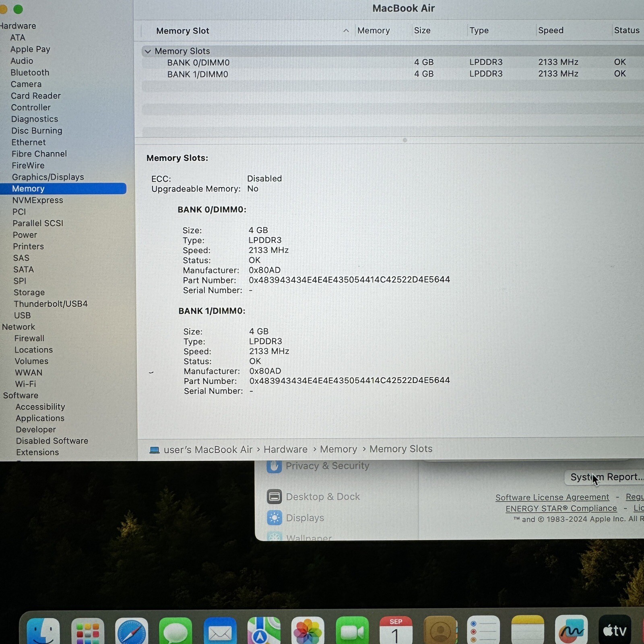
Task: Open the ENERGY STAR Compliance link
Action: (x=561, y=509)
